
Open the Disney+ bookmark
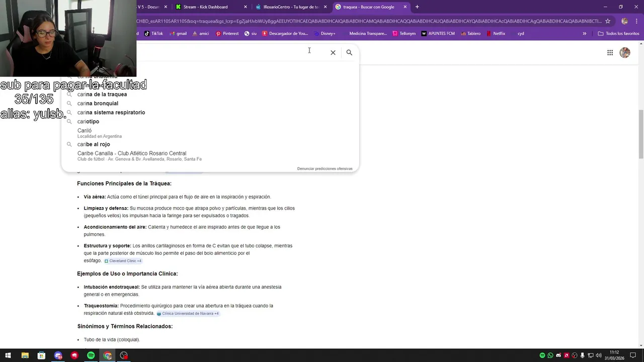click(325, 34)
